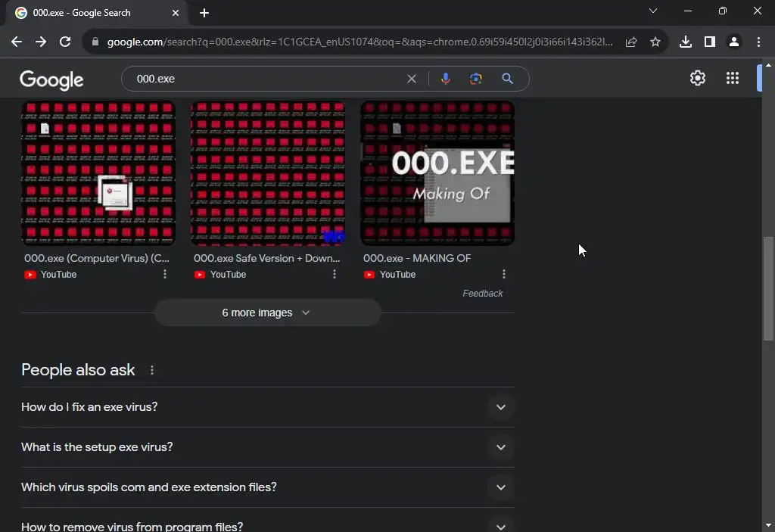Open the tab search dropdown arrow
Image resolution: width=775 pixels, height=532 pixels.
(653, 11)
